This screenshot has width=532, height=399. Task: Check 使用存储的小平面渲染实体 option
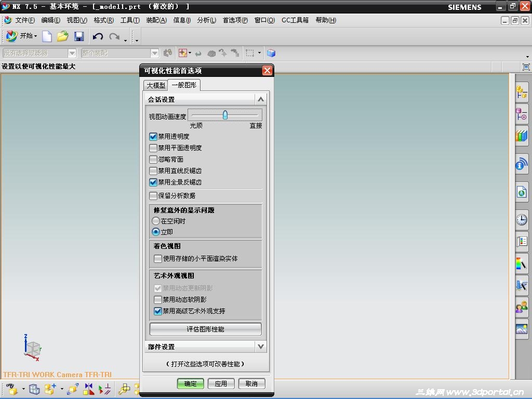(158, 259)
